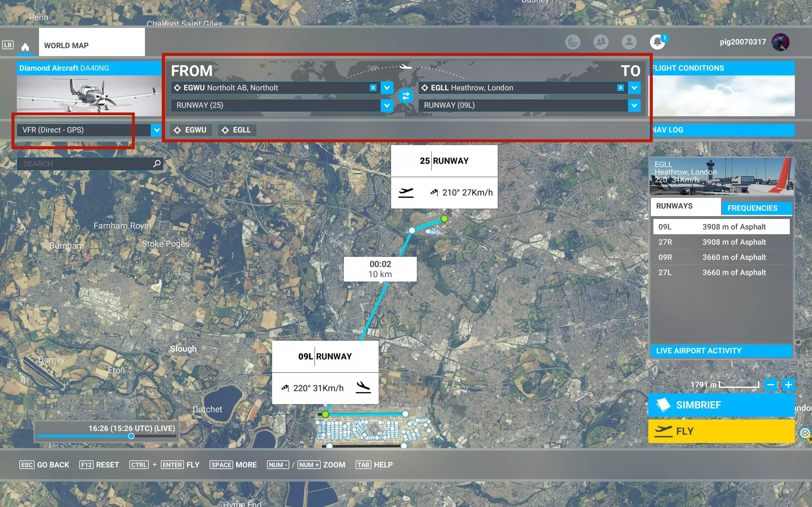Image resolution: width=812 pixels, height=507 pixels.
Task: Switch to the FREQUENCIES tab
Action: [x=752, y=208]
